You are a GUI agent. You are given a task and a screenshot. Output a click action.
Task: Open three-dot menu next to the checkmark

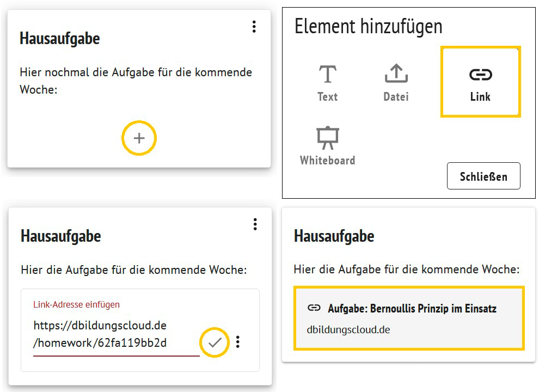pyautogui.click(x=238, y=342)
